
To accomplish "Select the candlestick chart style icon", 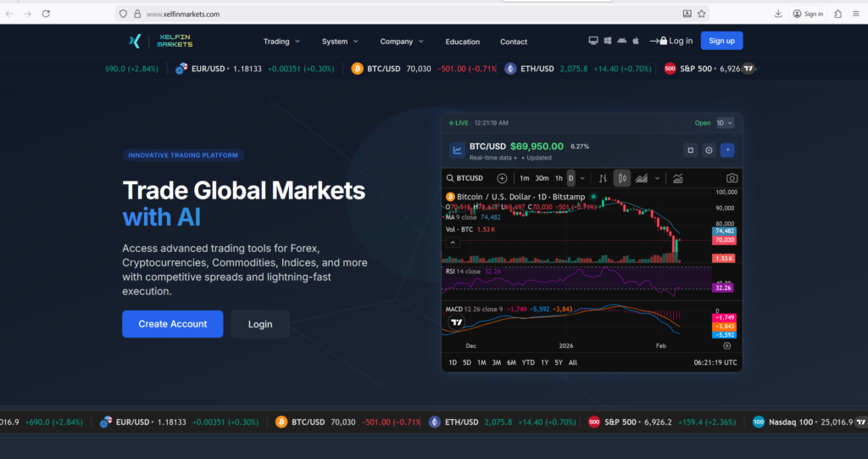I will pyautogui.click(x=622, y=178).
